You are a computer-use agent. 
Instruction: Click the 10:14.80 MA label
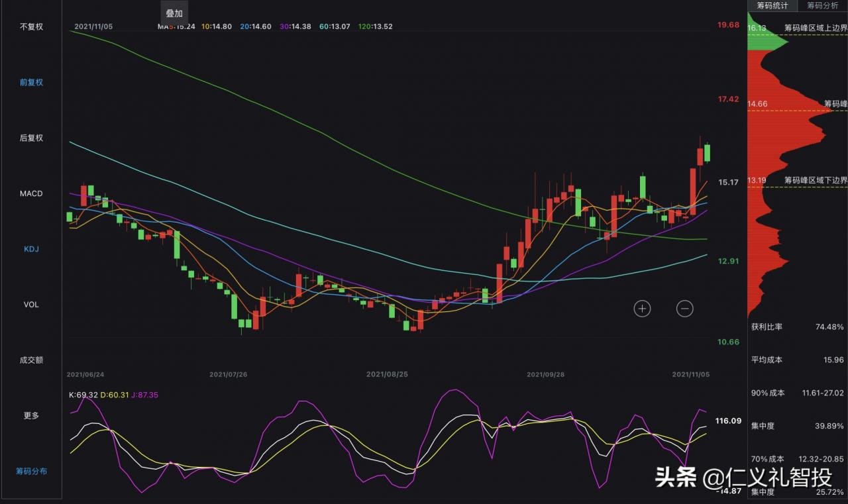pos(217,26)
